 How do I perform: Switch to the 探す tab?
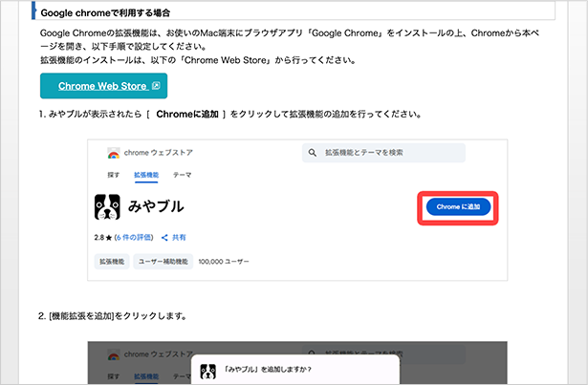pyautogui.click(x=114, y=176)
